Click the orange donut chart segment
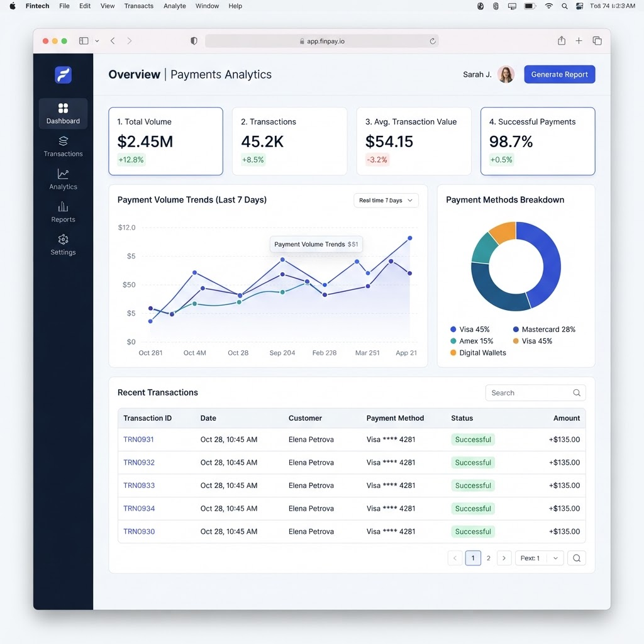 [504, 231]
